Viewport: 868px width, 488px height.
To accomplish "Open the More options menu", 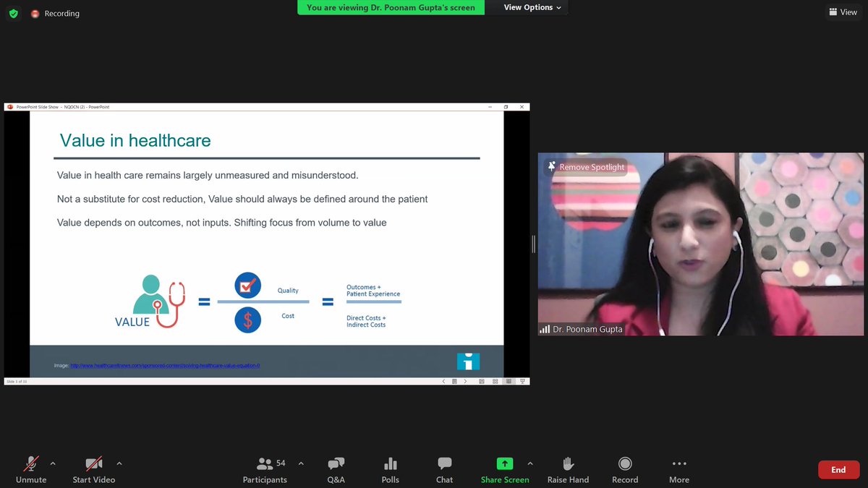I will click(x=678, y=470).
